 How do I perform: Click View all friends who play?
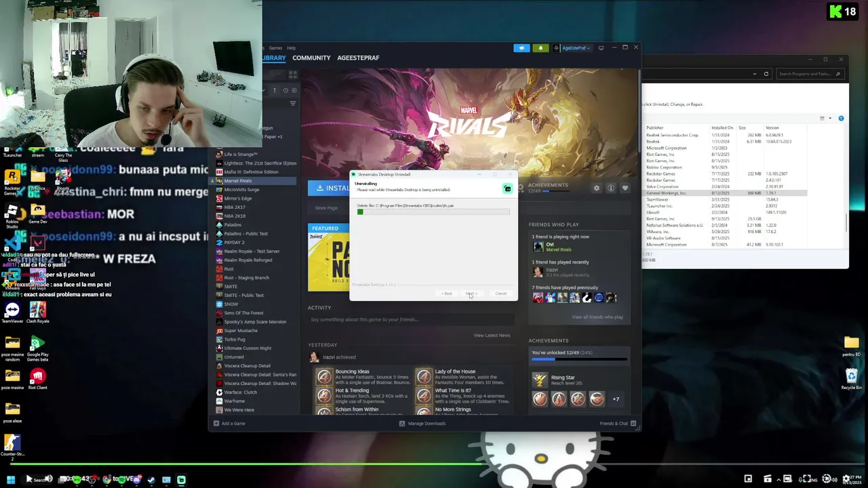point(597,317)
